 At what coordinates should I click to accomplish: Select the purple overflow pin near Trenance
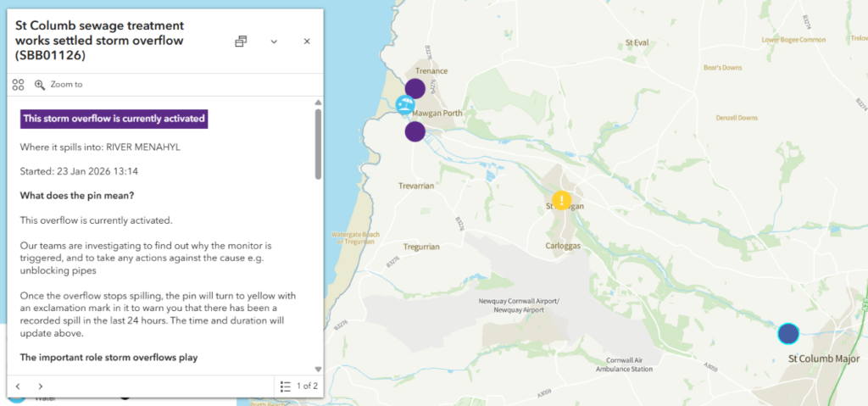tap(415, 88)
